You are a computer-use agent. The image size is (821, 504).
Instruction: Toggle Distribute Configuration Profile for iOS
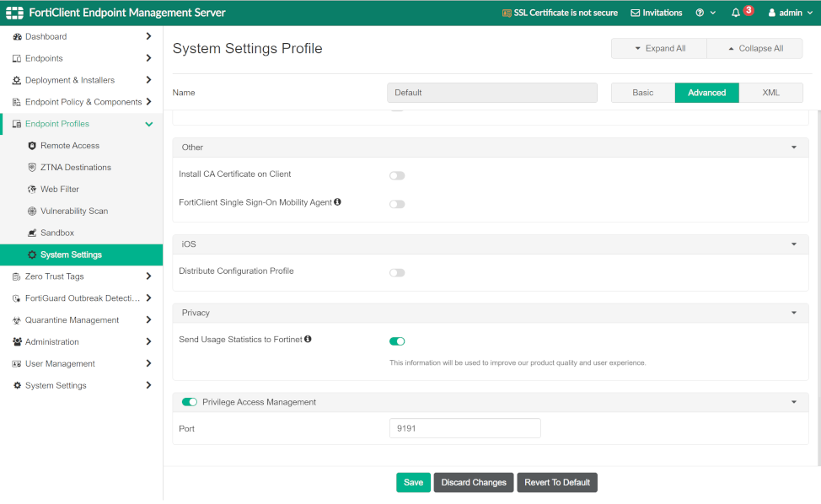397,272
